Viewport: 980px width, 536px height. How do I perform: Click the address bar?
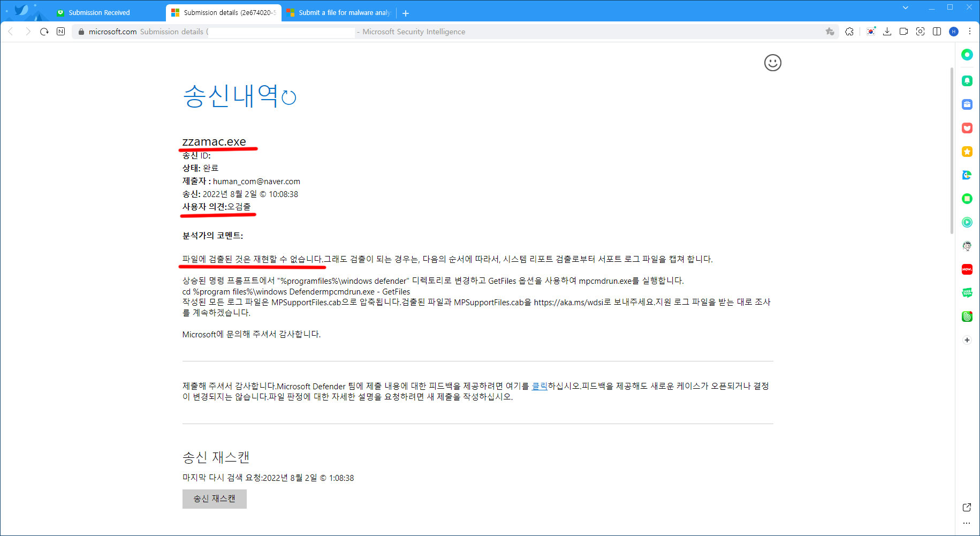coord(455,32)
